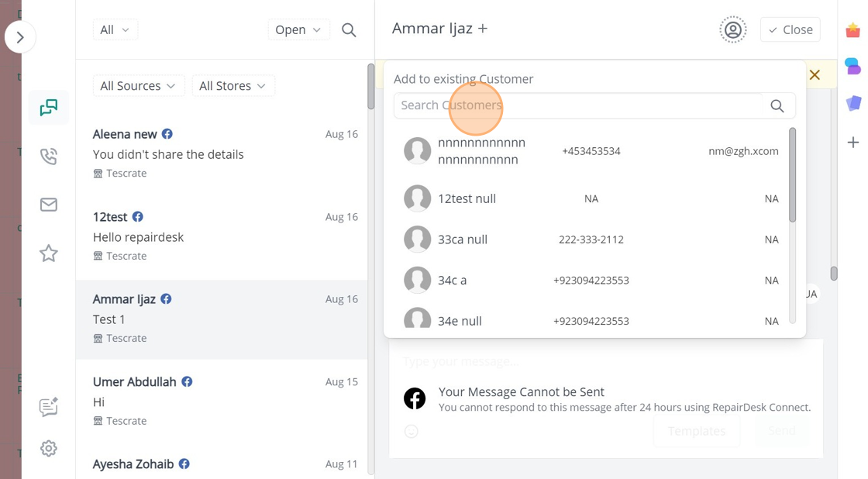Expand the collapsed sidebar arrow button

pyautogui.click(x=20, y=38)
